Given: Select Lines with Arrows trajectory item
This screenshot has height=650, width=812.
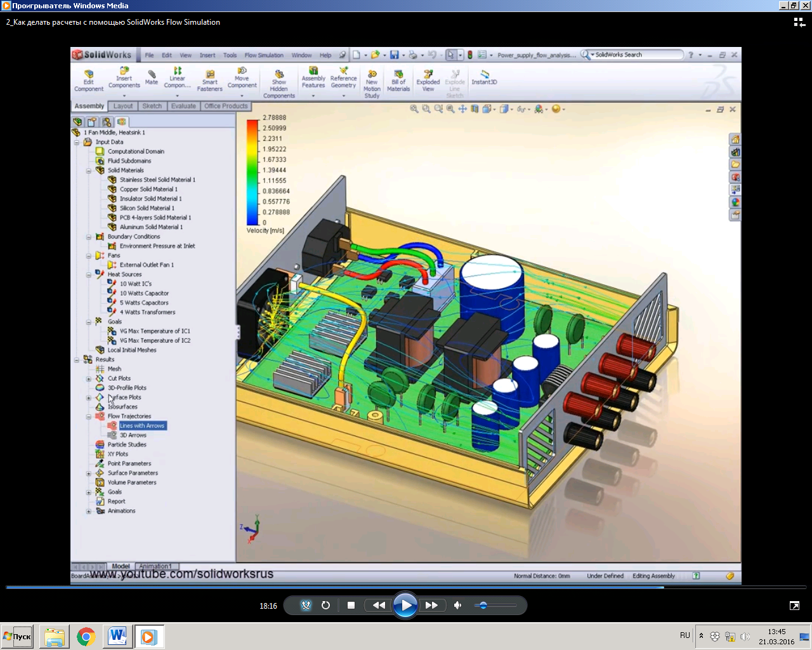Looking at the screenshot, I should [142, 426].
